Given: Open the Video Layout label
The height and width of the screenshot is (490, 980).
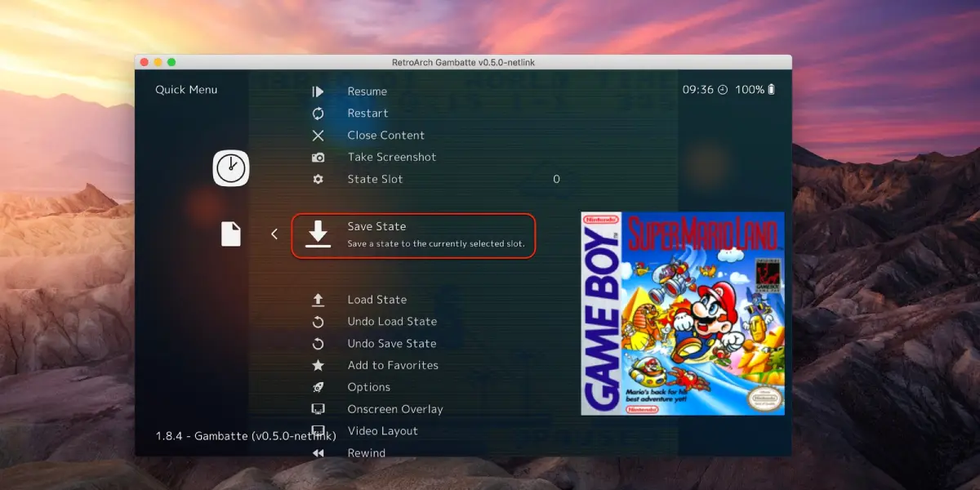Looking at the screenshot, I should point(383,431).
